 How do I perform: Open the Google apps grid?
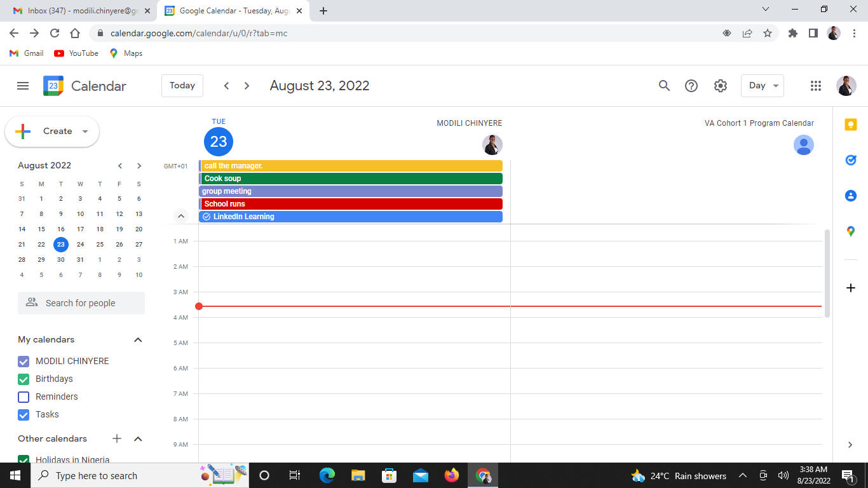coord(816,86)
